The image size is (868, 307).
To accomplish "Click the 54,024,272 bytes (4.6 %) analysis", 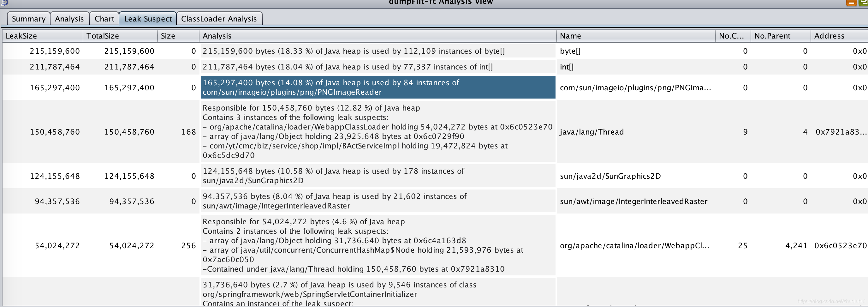I will point(378,245).
